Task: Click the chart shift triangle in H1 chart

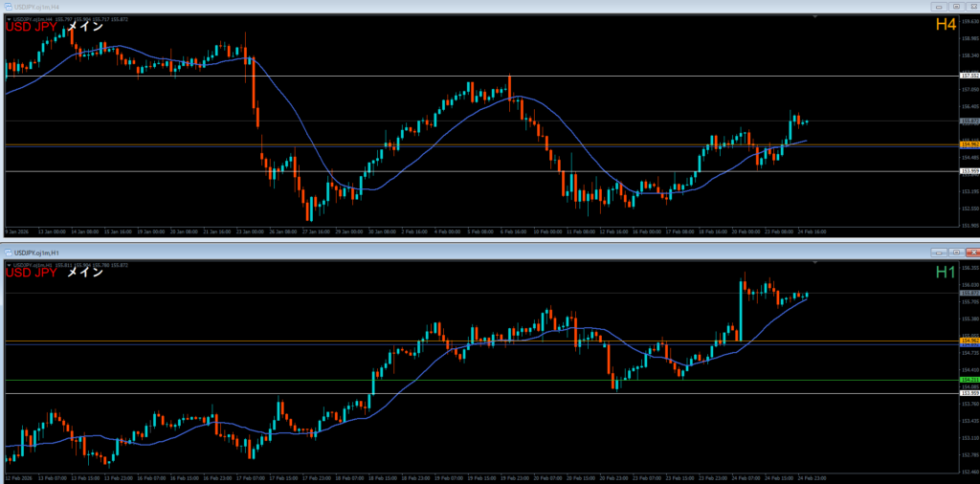Action: (816, 263)
